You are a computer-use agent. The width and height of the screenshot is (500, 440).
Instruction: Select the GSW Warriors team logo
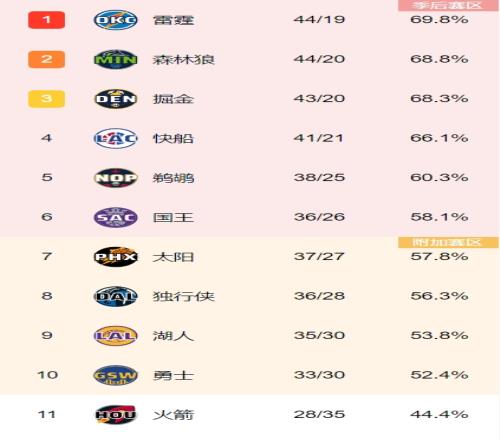click(115, 375)
